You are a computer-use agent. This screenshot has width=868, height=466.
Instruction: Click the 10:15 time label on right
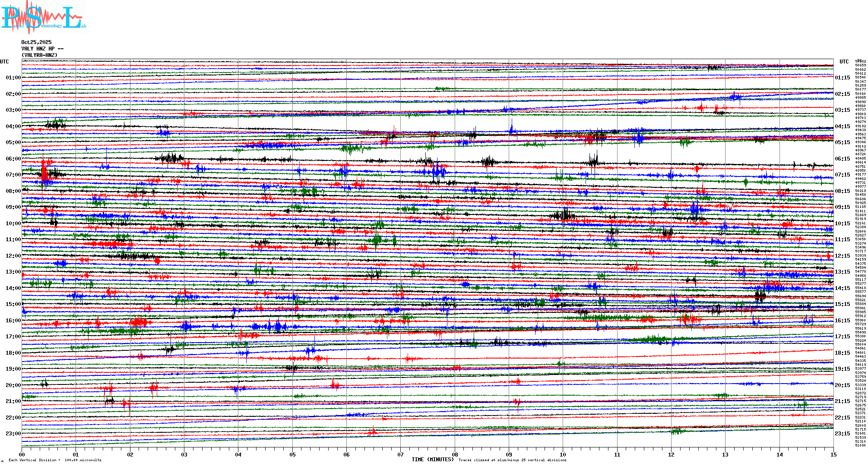(x=842, y=224)
